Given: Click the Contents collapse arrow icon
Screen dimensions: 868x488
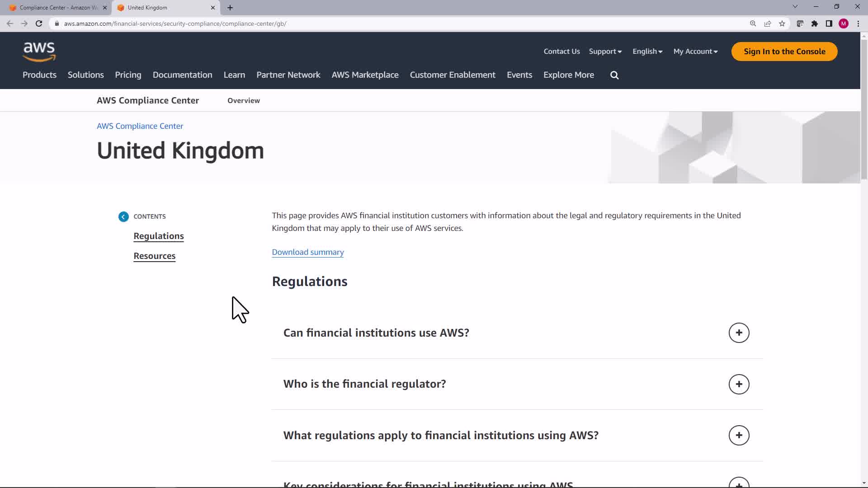Looking at the screenshot, I should click(x=123, y=217).
